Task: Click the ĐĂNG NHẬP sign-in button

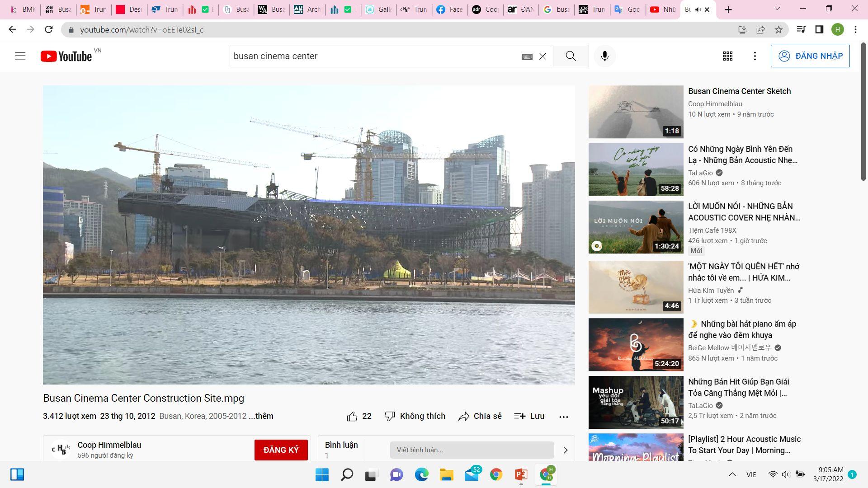Action: point(810,56)
